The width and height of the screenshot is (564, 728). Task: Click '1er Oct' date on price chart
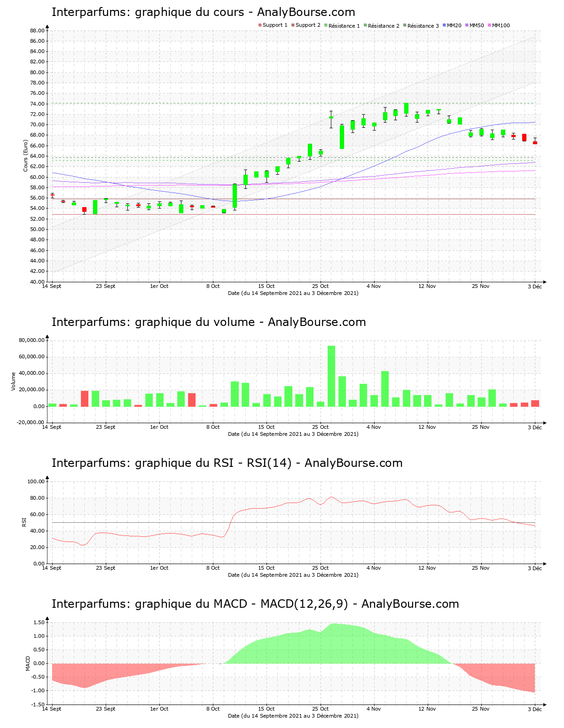point(159,286)
